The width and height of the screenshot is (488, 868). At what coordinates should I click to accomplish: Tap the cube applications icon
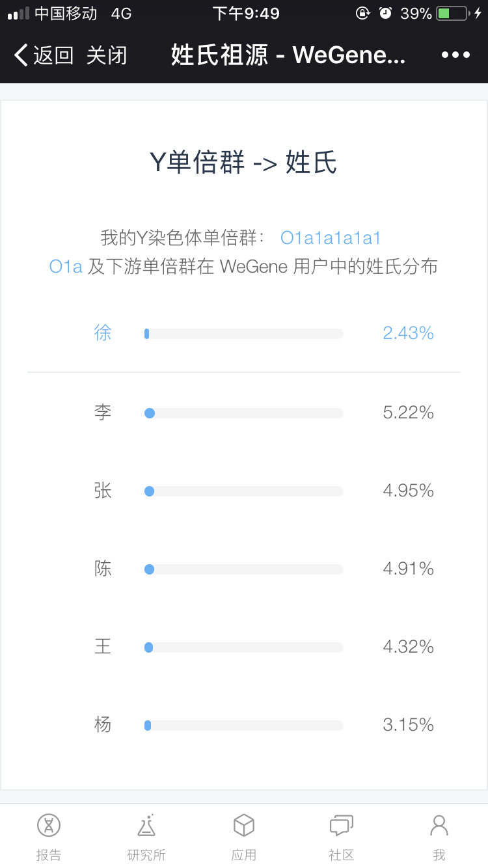pos(244,826)
